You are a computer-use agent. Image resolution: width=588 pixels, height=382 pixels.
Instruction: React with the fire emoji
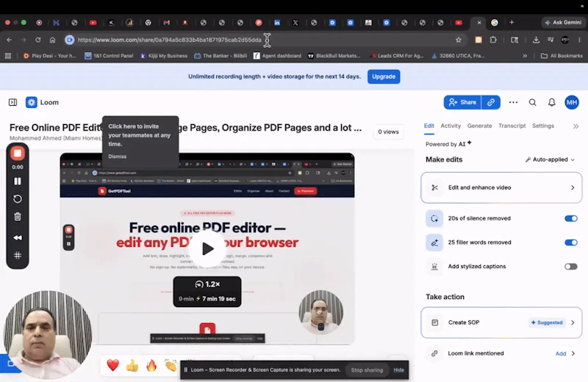[151, 365]
